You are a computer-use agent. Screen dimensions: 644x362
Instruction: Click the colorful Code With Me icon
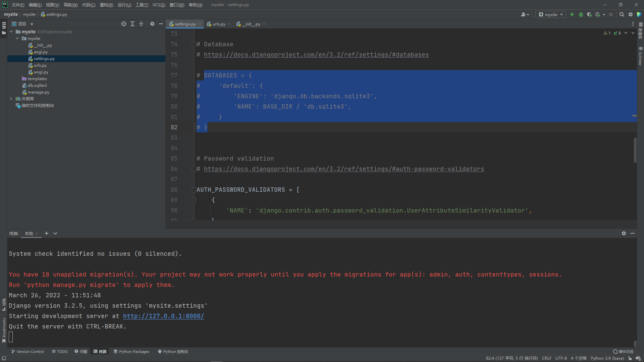tap(639, 14)
